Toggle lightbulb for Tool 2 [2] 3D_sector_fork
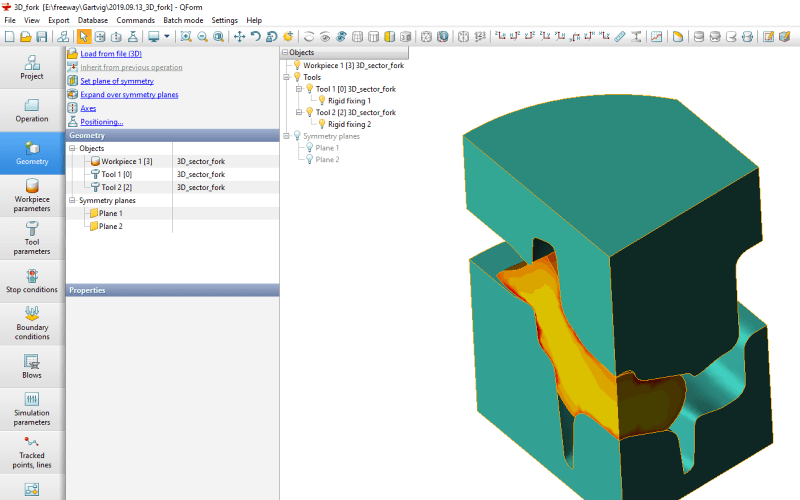The height and width of the screenshot is (500, 800). click(309, 112)
